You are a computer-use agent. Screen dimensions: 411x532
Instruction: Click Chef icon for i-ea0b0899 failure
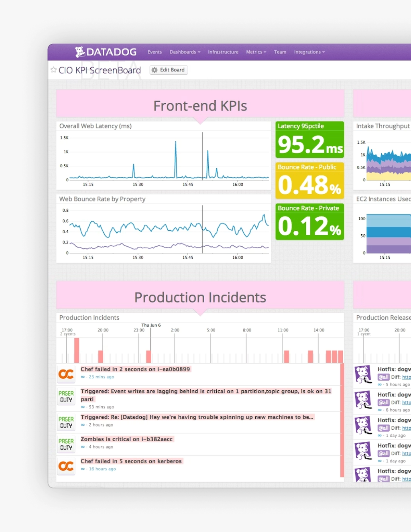click(66, 374)
